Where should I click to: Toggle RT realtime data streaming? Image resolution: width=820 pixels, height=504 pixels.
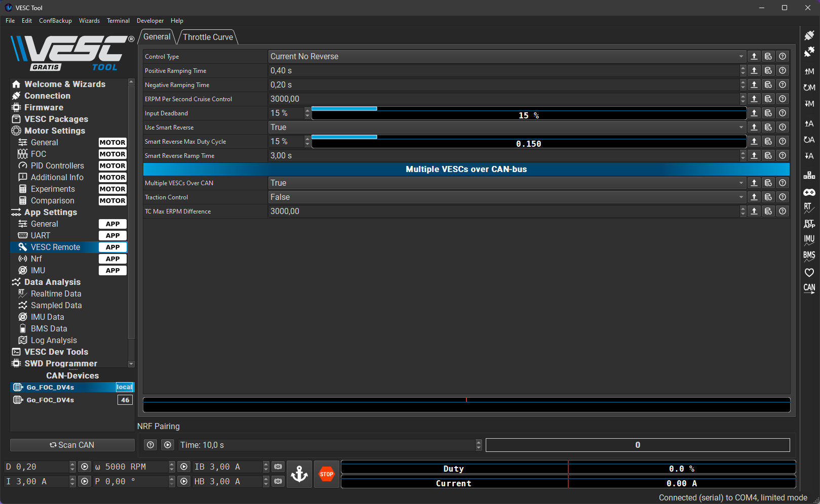[809, 208]
